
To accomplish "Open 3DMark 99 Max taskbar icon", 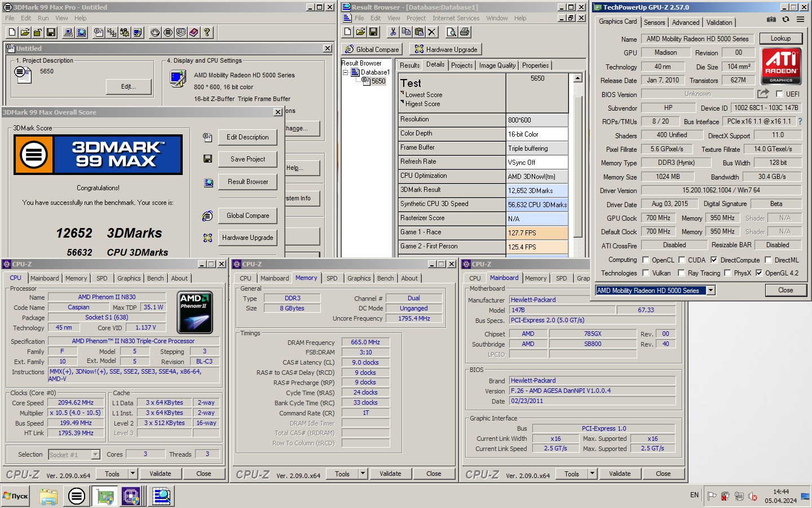I will pyautogui.click(x=76, y=496).
